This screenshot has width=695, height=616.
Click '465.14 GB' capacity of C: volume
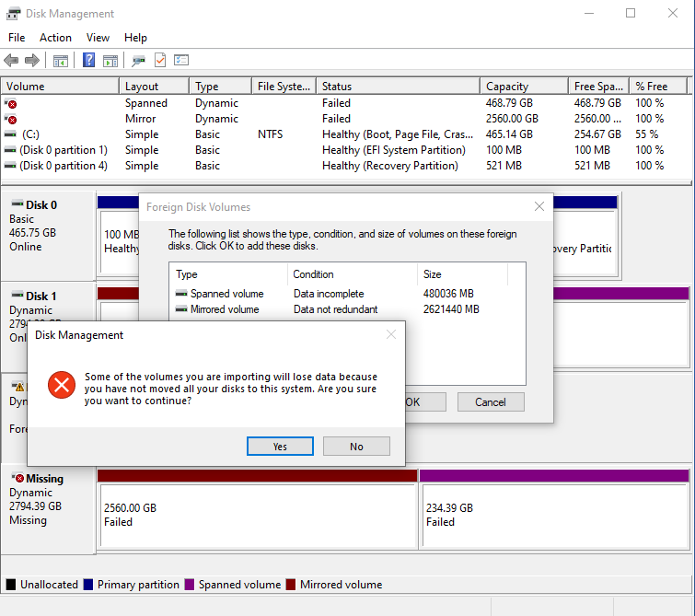[x=509, y=134]
